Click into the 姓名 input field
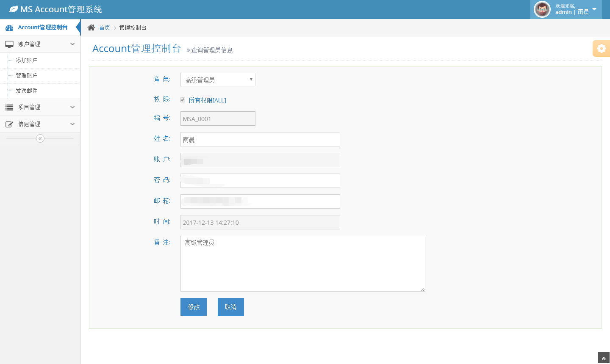The height and width of the screenshot is (364, 610). pyautogui.click(x=260, y=139)
